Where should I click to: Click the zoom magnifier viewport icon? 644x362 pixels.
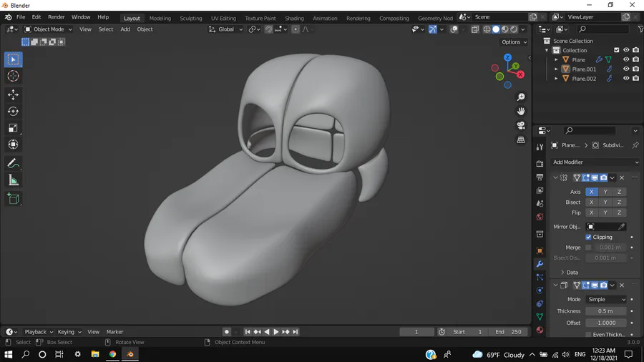521,97
